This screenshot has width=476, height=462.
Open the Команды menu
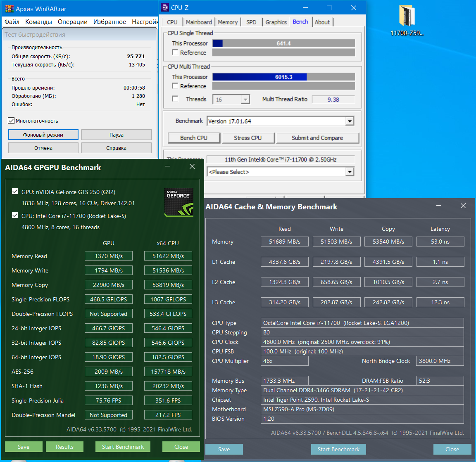point(38,22)
